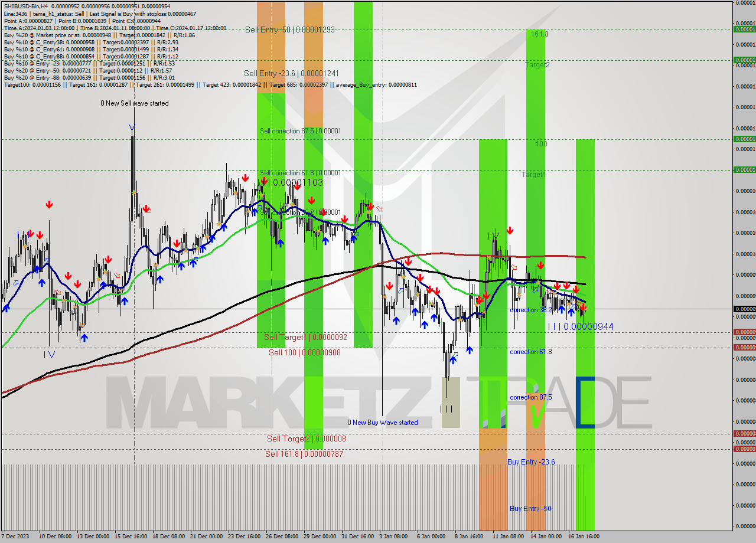
Task: Select the '0 New Buy Wave started' annotation
Action: click(383, 422)
